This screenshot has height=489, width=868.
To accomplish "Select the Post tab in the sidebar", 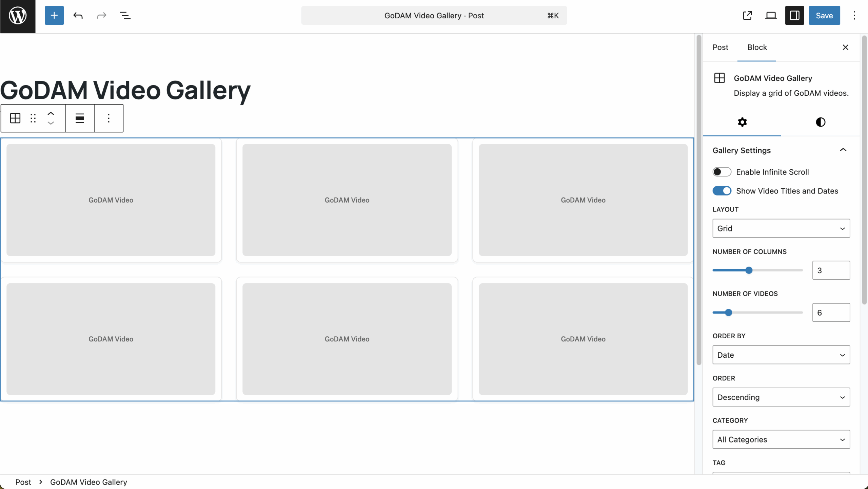I will click(720, 47).
